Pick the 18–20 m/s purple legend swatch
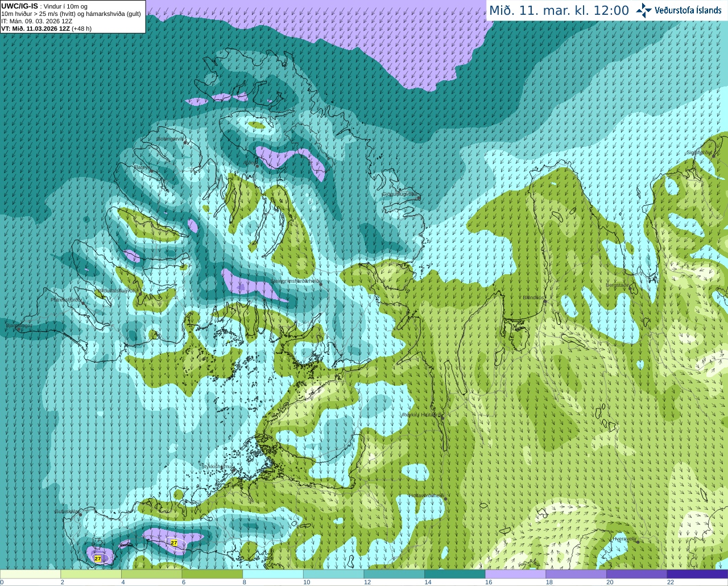 [x=576, y=574]
